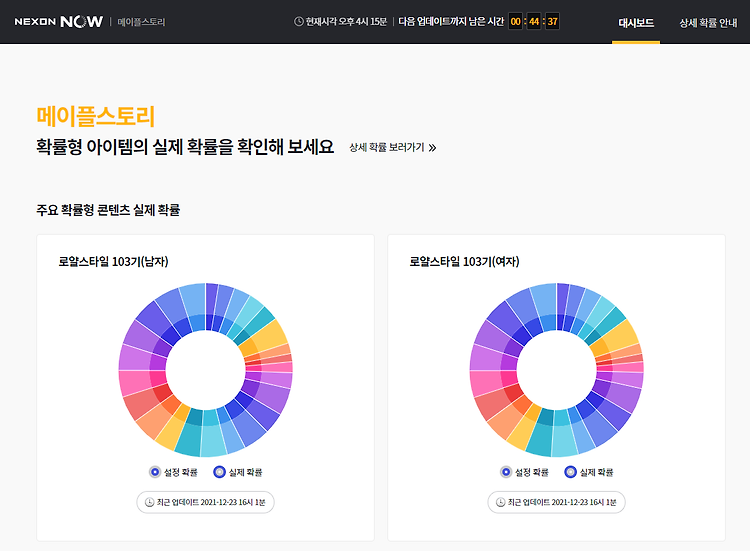Select 실제 확률 radio in the 여자 chart
Image resolution: width=750 pixels, height=551 pixels.
tap(571, 472)
